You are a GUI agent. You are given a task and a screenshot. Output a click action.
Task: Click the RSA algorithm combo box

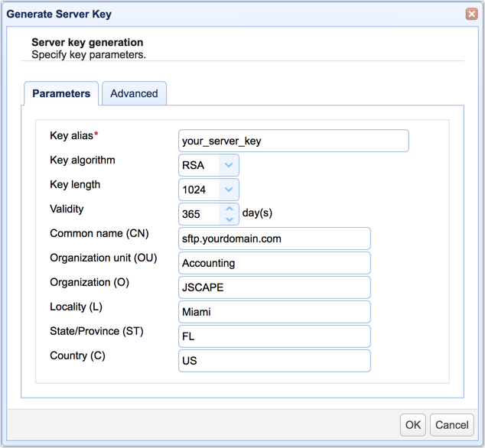pos(198,165)
